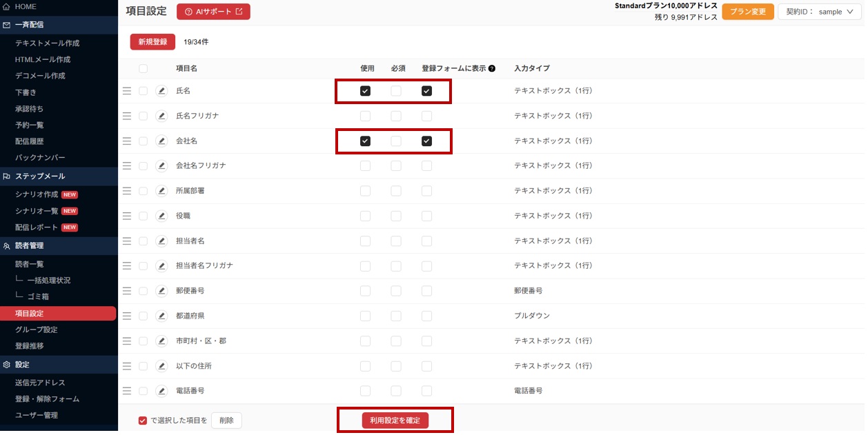Open the edit pencil for 郵便番号 row
The height and width of the screenshot is (435, 868).
(161, 291)
